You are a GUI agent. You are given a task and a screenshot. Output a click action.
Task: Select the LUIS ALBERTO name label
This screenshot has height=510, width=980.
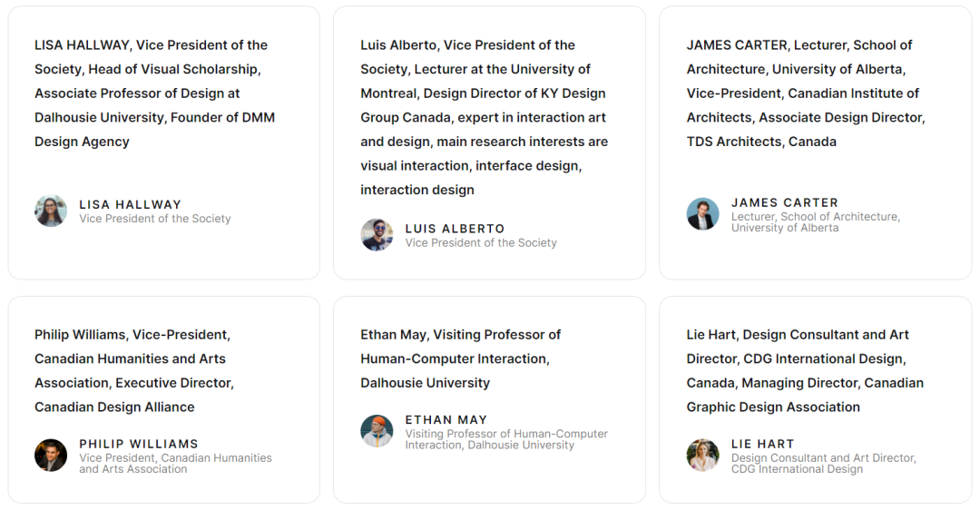[455, 229]
